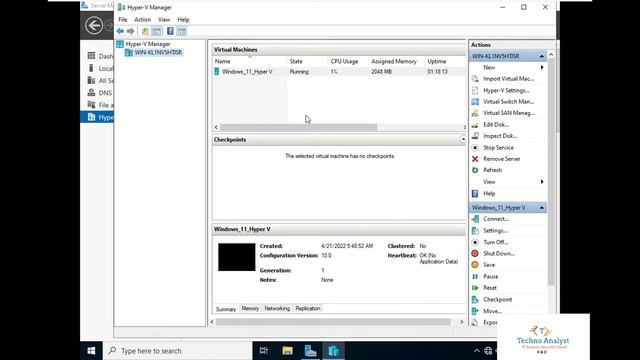Click the Stop Service action

pos(498,147)
